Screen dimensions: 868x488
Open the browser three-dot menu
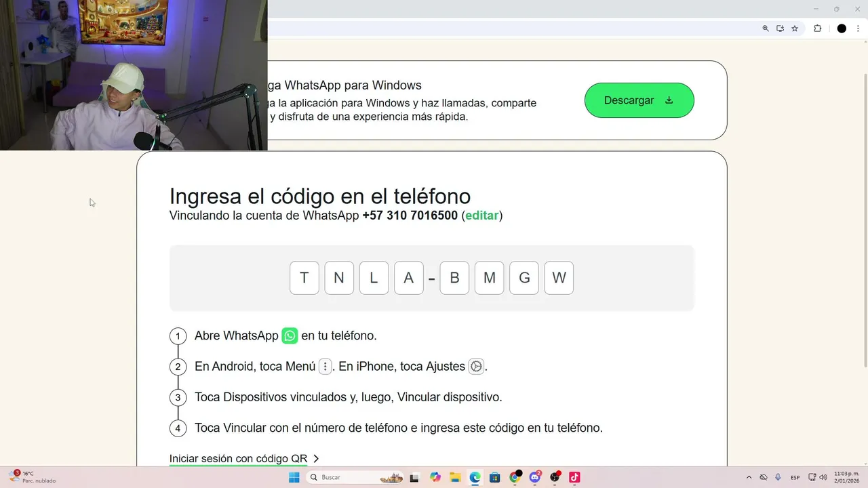pyautogui.click(x=858, y=28)
